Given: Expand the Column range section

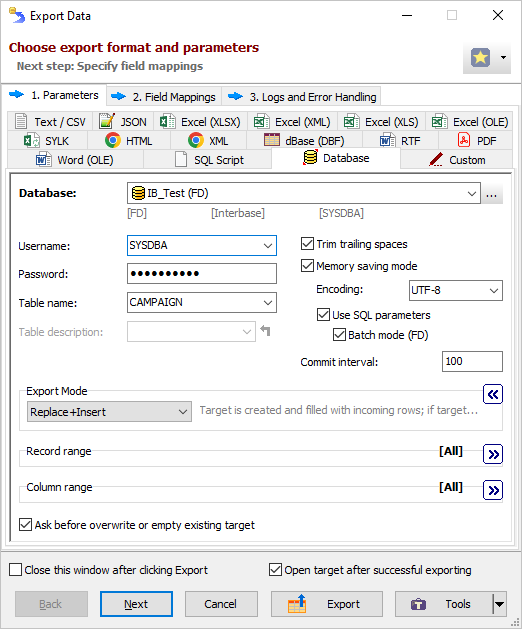Looking at the screenshot, I should tap(493, 490).
